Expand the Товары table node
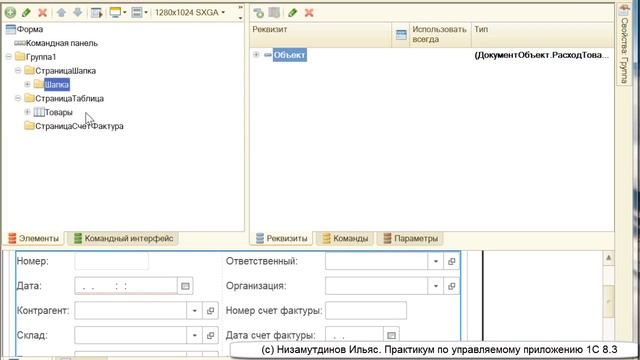The height and width of the screenshot is (360, 640). [x=27, y=112]
